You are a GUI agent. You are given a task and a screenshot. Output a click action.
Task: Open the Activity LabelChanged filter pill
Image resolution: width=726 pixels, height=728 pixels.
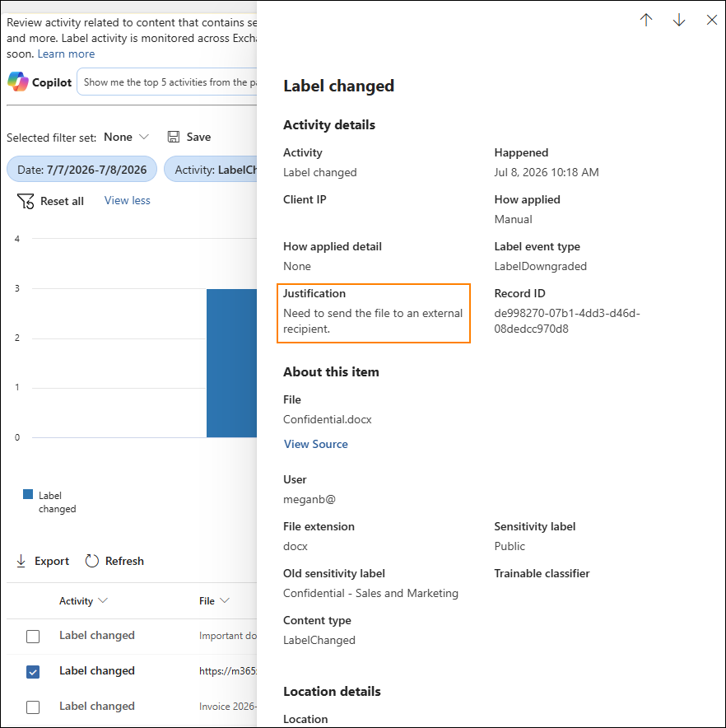pyautogui.click(x=212, y=170)
